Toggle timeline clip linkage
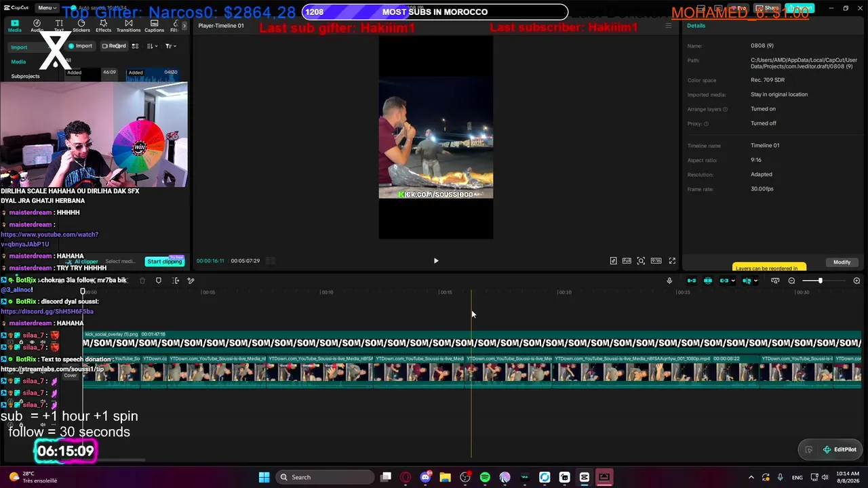 724,281
